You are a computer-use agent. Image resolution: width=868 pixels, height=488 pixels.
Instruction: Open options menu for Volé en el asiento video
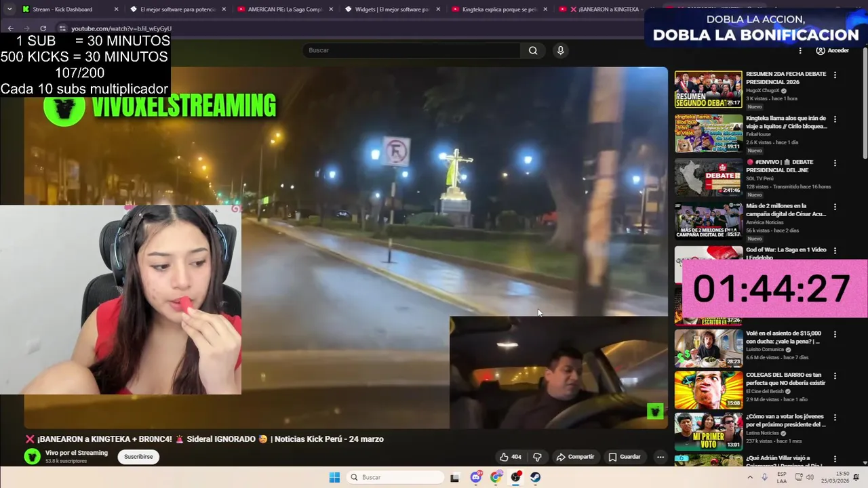(x=835, y=334)
